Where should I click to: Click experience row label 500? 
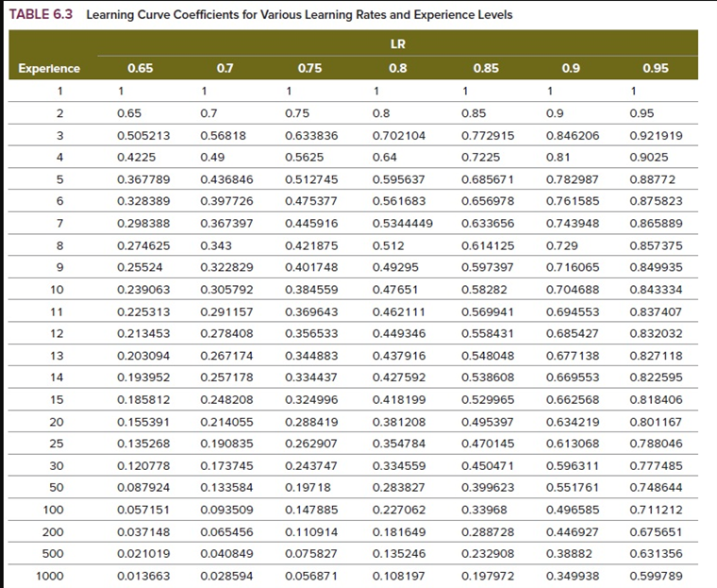pyautogui.click(x=53, y=554)
